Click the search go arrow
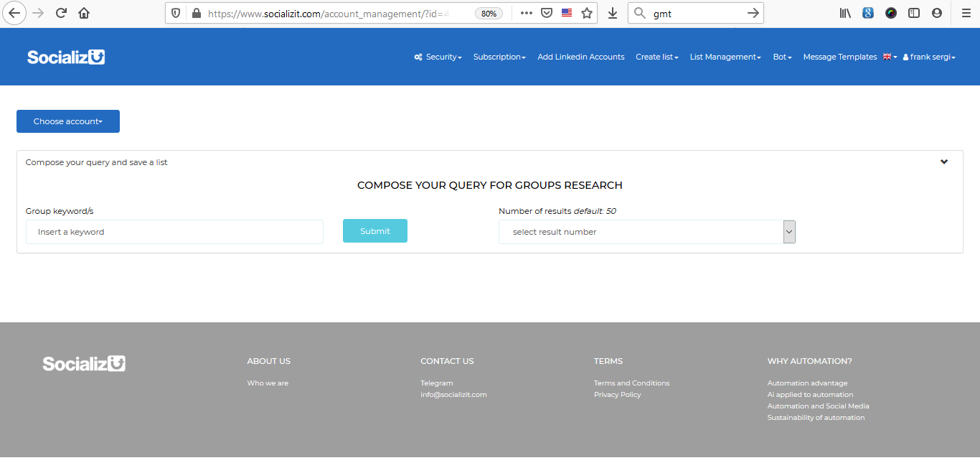Screen dimensions: 980x463 coord(753,13)
